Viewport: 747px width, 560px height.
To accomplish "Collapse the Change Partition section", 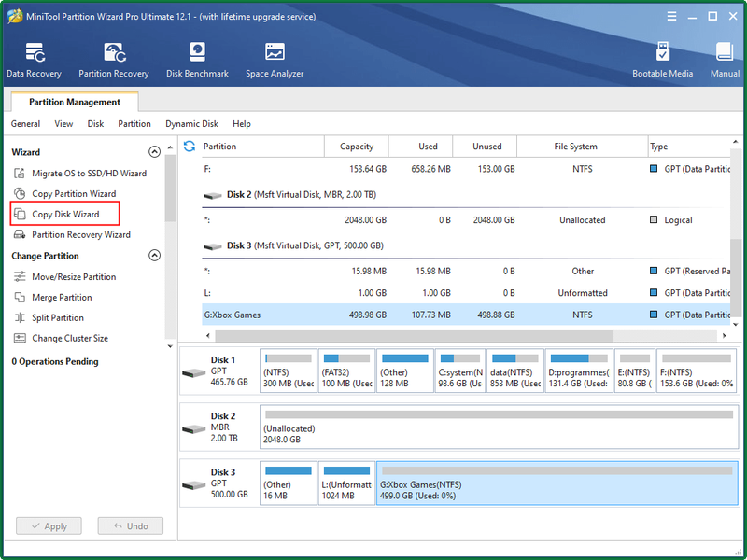I will (154, 255).
